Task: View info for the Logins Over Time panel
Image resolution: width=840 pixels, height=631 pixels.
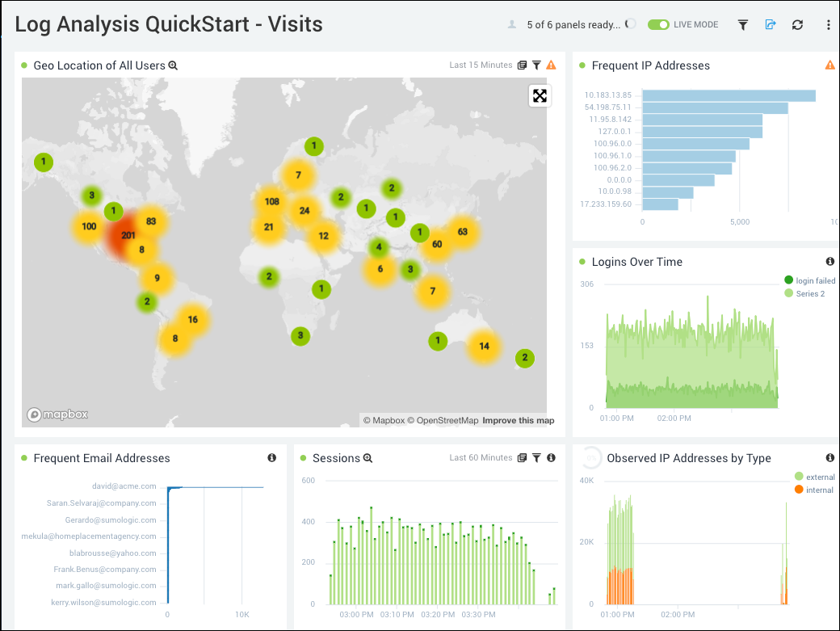Action: click(829, 261)
